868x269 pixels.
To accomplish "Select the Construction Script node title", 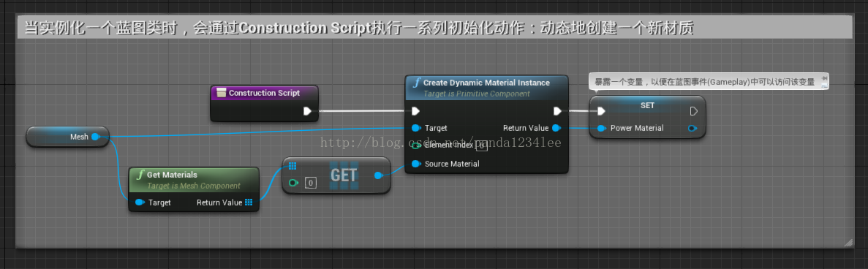I will click(264, 93).
